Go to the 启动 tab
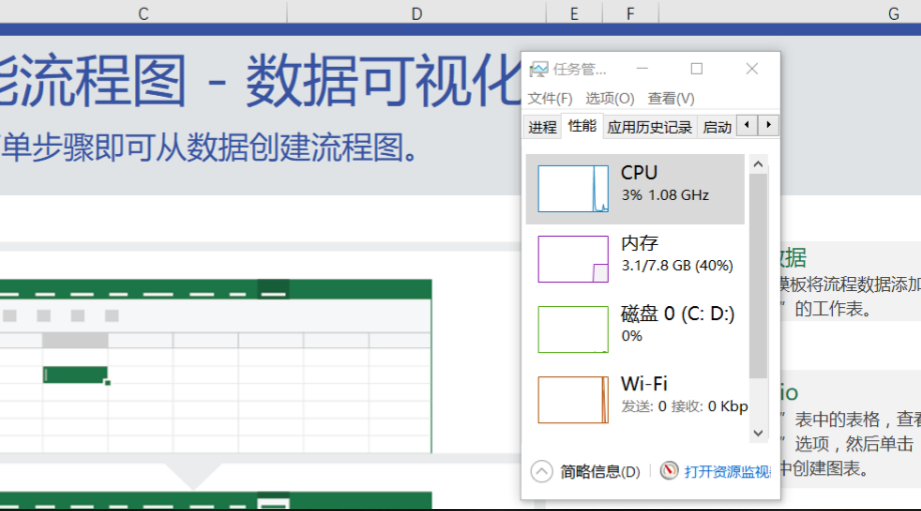The width and height of the screenshot is (921, 511). pyautogui.click(x=716, y=127)
